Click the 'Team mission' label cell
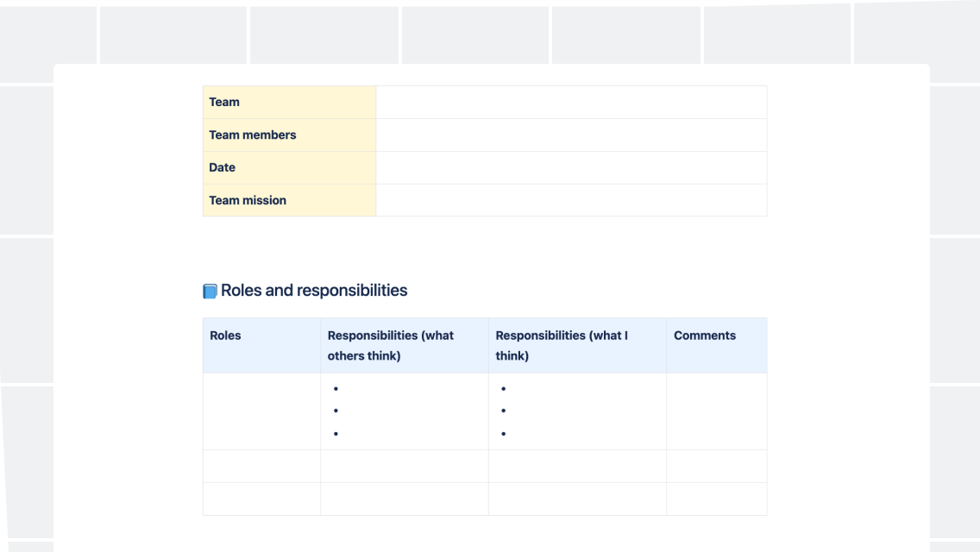980x552 pixels. coord(289,200)
